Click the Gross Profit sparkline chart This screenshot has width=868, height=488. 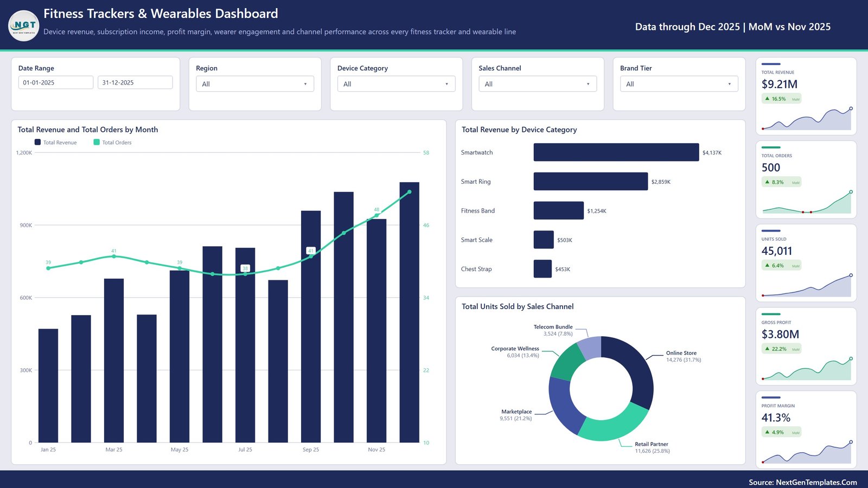point(807,369)
